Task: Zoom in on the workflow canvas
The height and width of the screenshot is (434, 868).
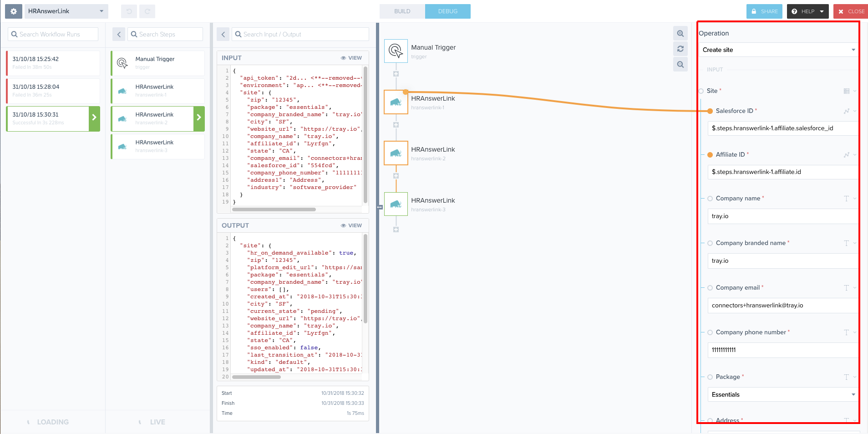Action: (680, 33)
